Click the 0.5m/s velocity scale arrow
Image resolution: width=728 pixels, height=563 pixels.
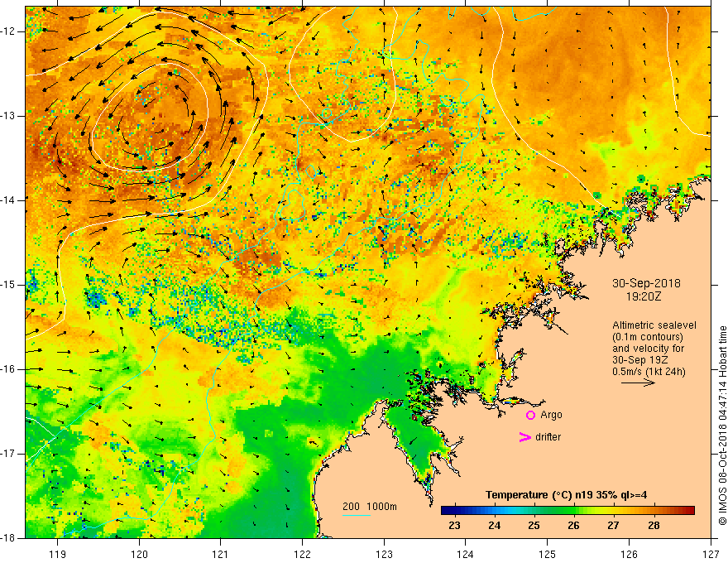point(638,383)
